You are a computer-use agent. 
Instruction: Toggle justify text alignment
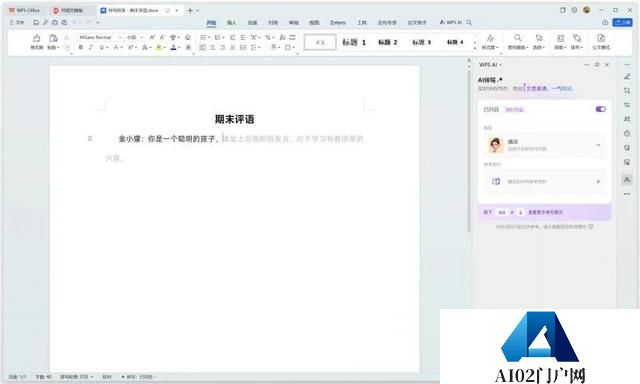(x=233, y=48)
